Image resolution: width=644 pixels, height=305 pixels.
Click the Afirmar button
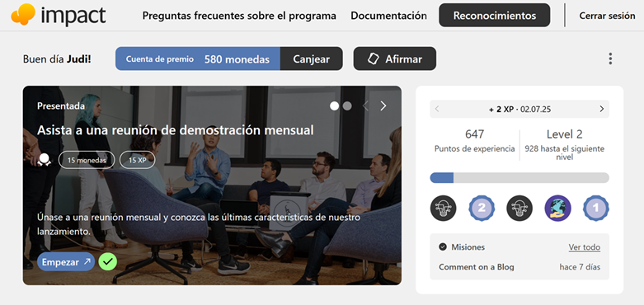coord(395,59)
